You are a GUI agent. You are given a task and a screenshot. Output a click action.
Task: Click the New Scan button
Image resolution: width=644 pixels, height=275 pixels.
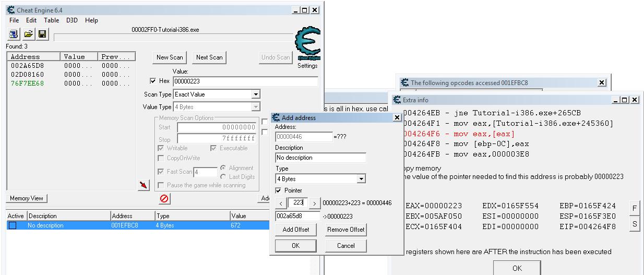(x=170, y=57)
